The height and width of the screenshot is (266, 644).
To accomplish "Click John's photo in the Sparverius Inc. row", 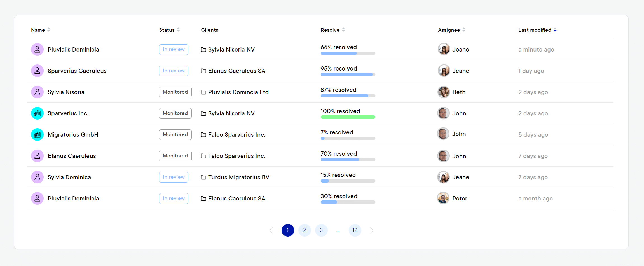I will pos(443,113).
